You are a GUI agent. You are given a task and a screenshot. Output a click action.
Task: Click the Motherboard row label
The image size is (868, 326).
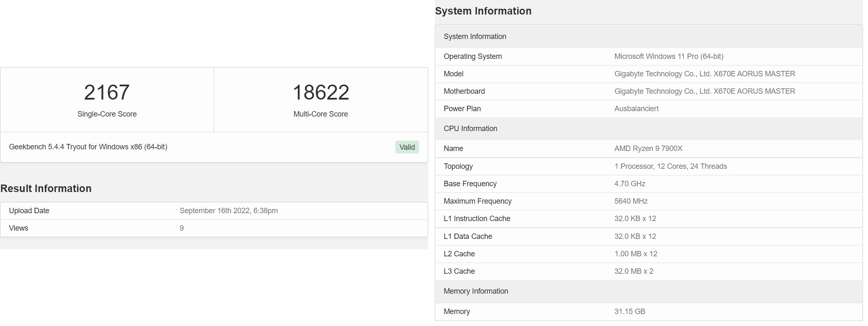pos(464,91)
